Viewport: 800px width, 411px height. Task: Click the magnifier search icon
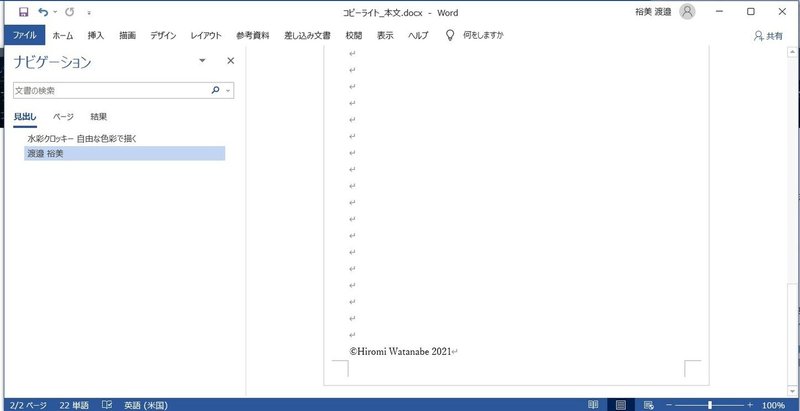215,90
